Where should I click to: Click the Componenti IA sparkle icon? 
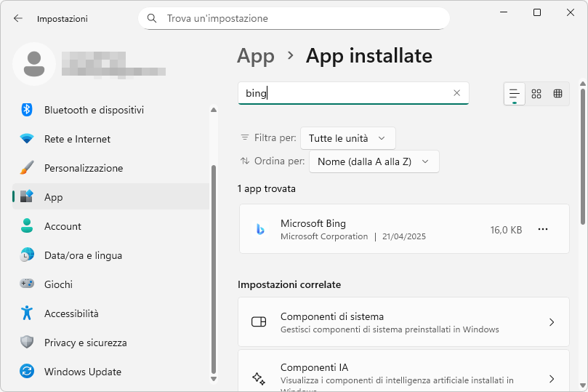tap(259, 378)
